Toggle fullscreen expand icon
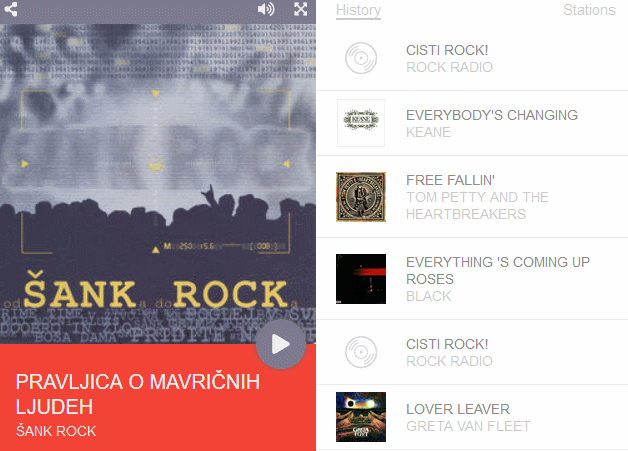The width and height of the screenshot is (628, 451). [300, 9]
